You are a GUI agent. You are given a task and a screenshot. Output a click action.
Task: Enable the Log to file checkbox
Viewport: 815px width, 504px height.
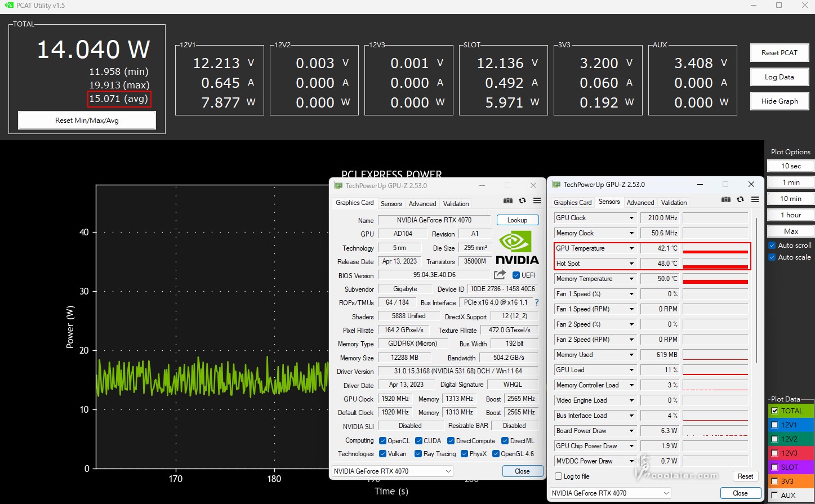pyautogui.click(x=559, y=476)
